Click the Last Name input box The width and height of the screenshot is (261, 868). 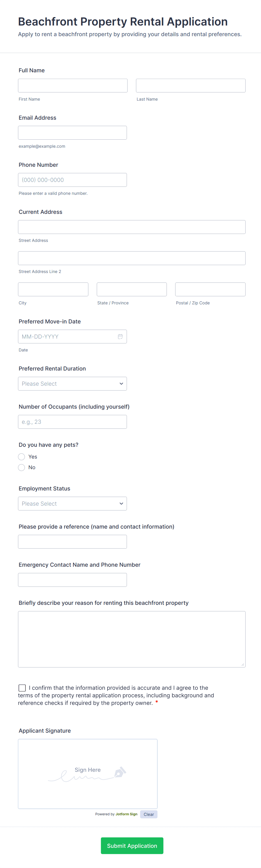coord(191,85)
